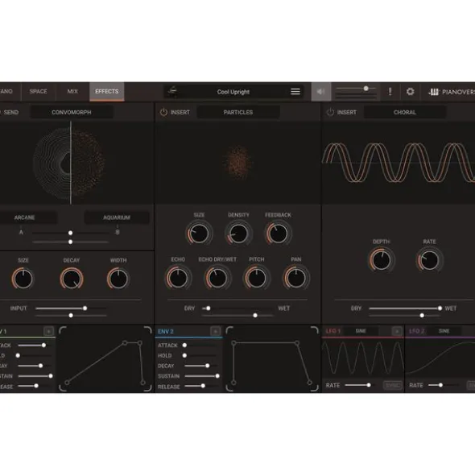Click the Convomorph Width knob
The image size is (475, 476).
(118, 279)
